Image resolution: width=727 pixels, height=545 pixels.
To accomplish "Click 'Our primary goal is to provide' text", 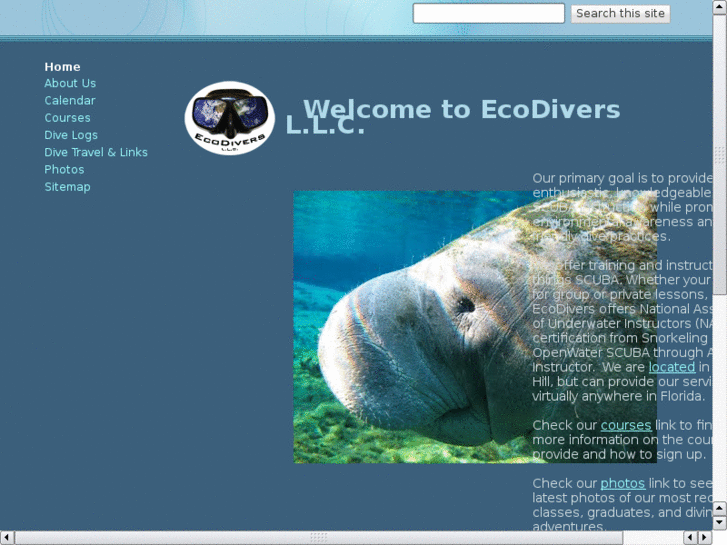I will (622, 178).
